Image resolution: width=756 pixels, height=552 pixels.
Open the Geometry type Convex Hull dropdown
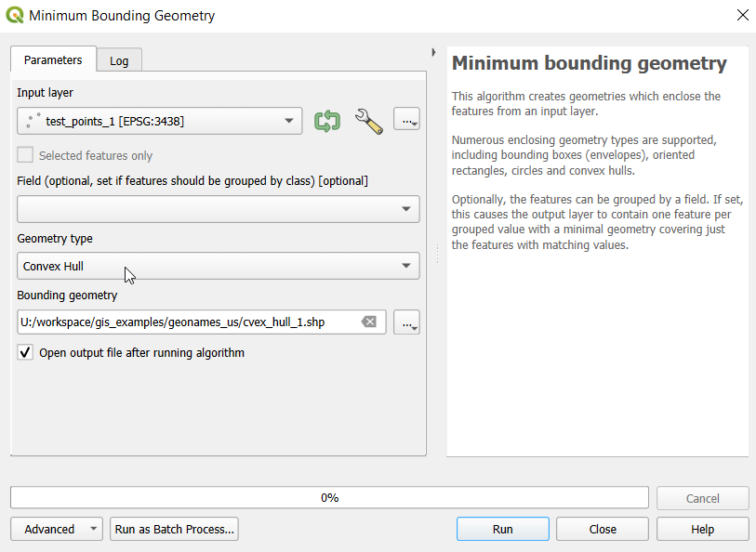point(218,267)
